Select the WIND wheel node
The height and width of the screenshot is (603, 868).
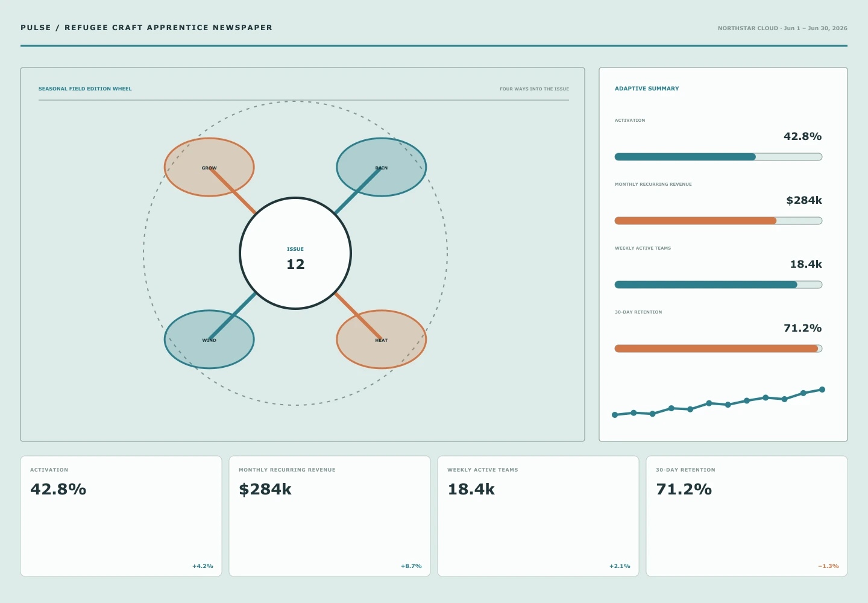coord(209,339)
